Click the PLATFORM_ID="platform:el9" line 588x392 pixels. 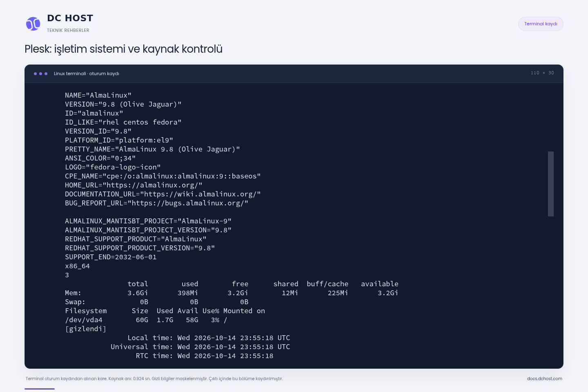coord(119,140)
